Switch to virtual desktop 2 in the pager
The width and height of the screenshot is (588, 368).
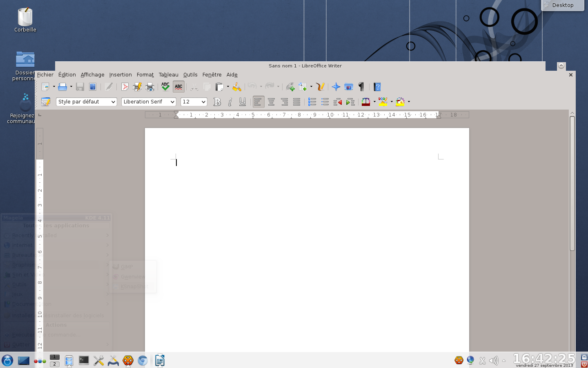(x=54, y=364)
